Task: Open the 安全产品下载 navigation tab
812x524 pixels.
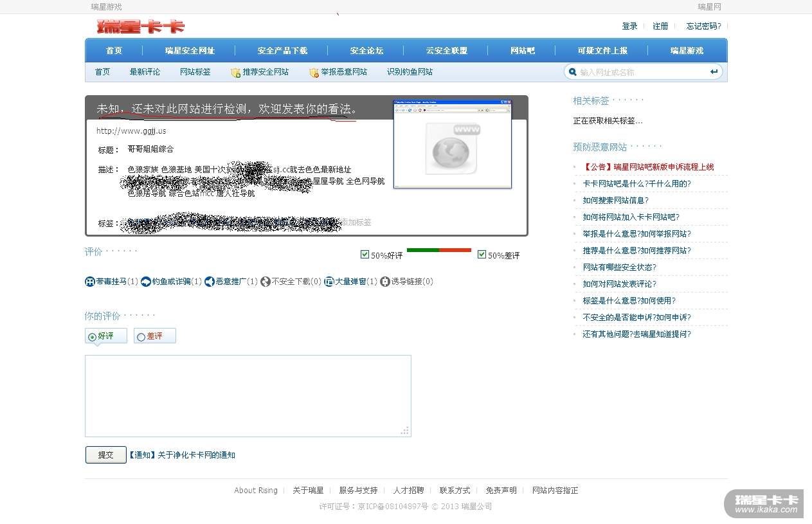Action: coord(282,51)
